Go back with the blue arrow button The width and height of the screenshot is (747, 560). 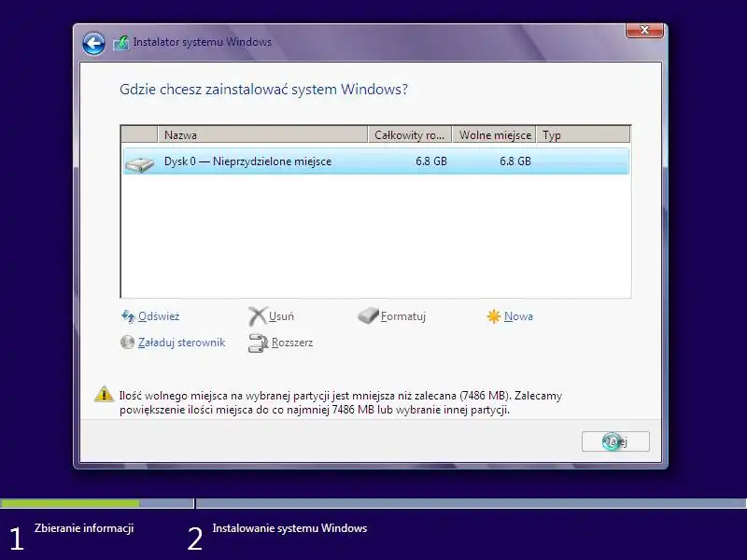click(x=93, y=44)
